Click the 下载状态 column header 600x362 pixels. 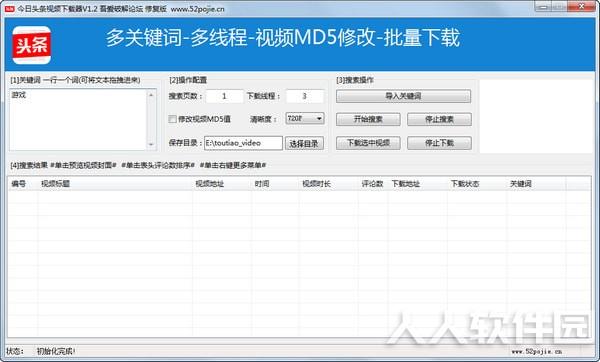coord(477,184)
